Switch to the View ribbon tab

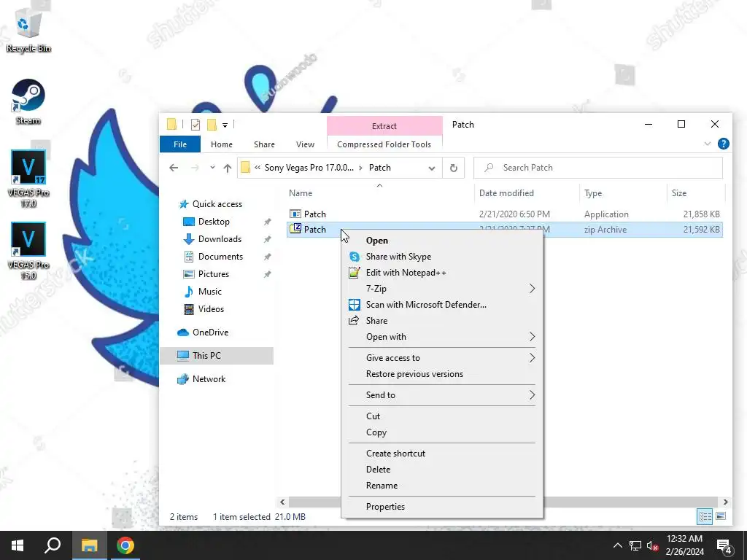point(305,144)
